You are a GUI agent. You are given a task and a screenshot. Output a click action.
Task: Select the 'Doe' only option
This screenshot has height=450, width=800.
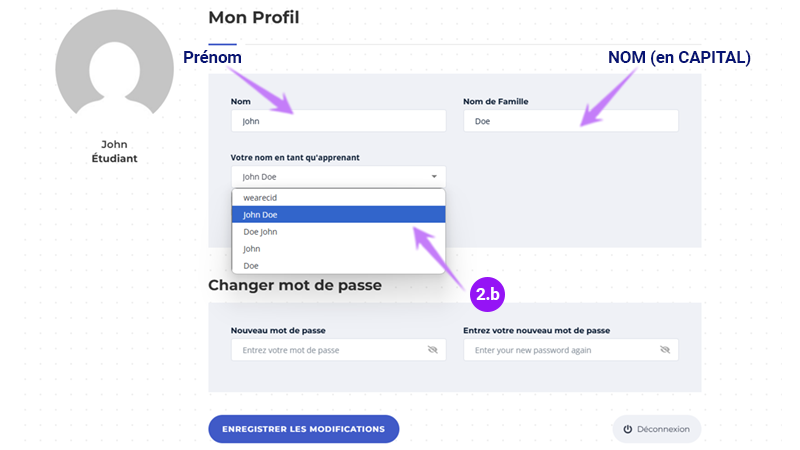click(338, 265)
